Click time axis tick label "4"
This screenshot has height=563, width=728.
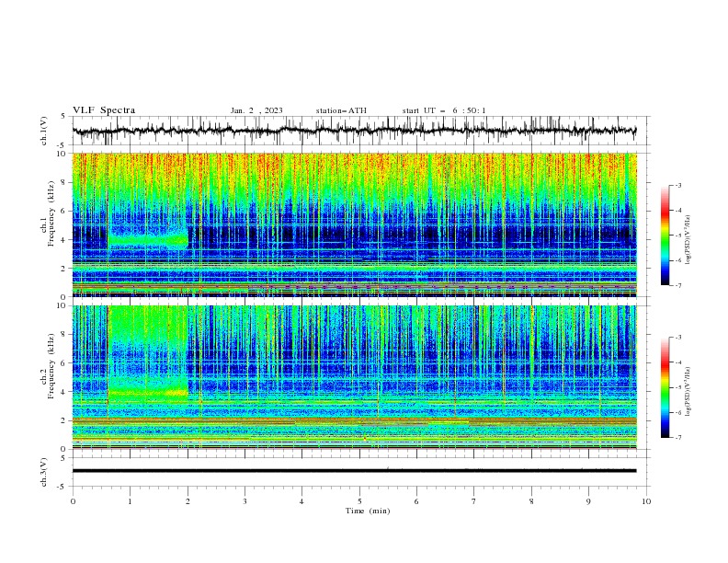coord(301,501)
